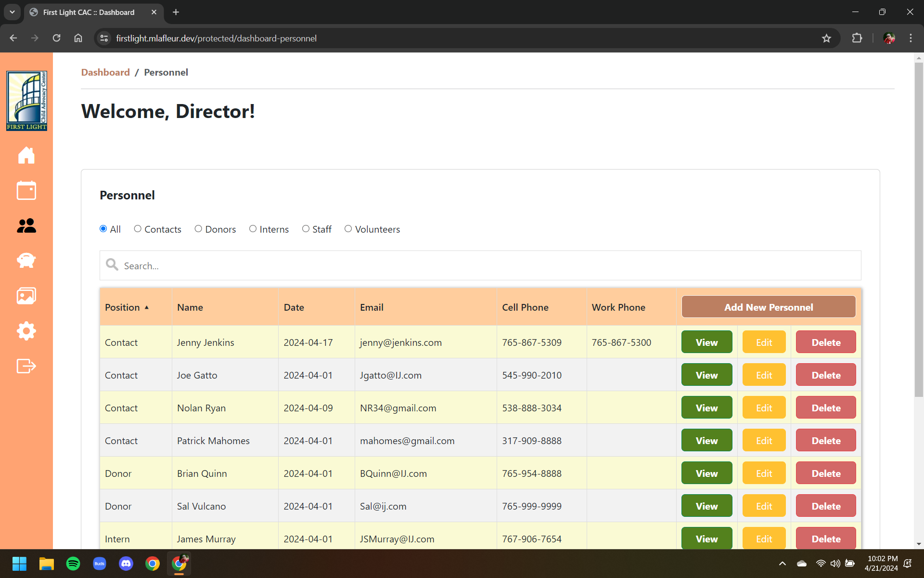Image resolution: width=924 pixels, height=578 pixels.
Task: Expand hidden system tray icons chevron
Action: coord(783,564)
